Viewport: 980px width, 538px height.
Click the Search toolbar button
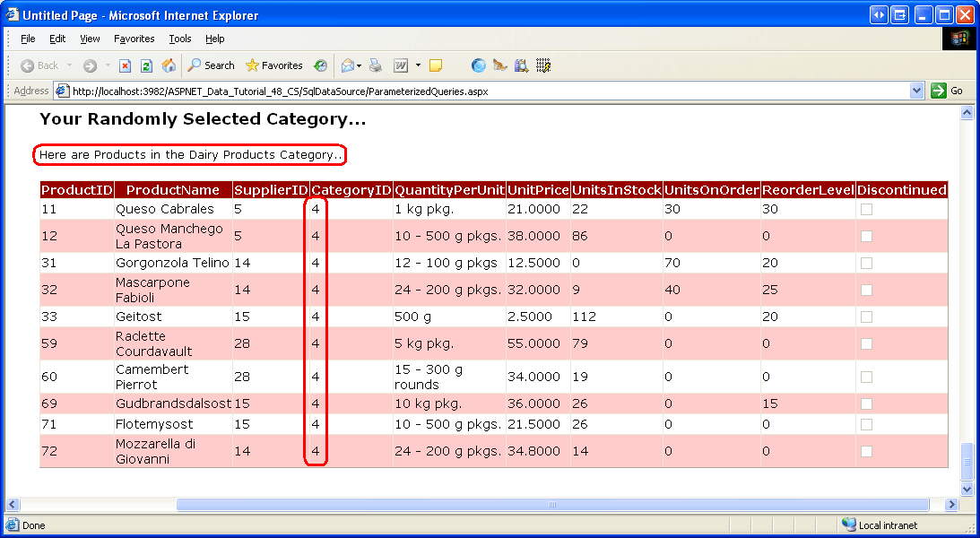(211, 65)
